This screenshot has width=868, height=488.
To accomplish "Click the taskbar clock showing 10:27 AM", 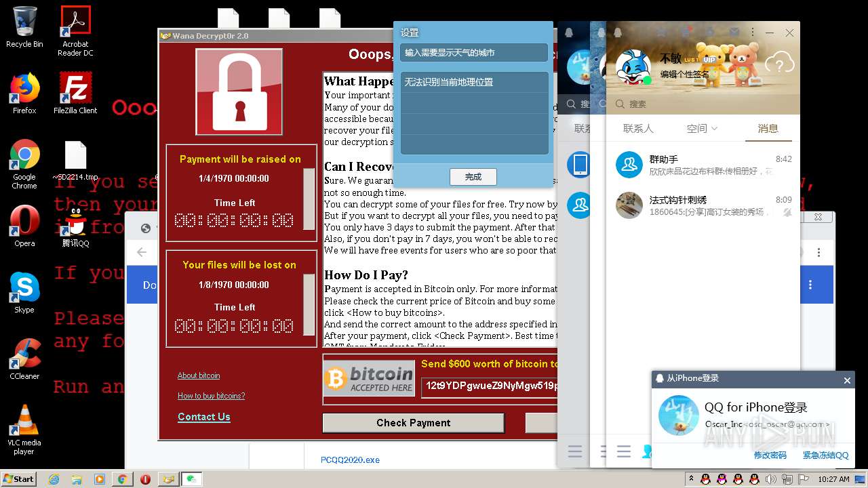I will coord(833,479).
